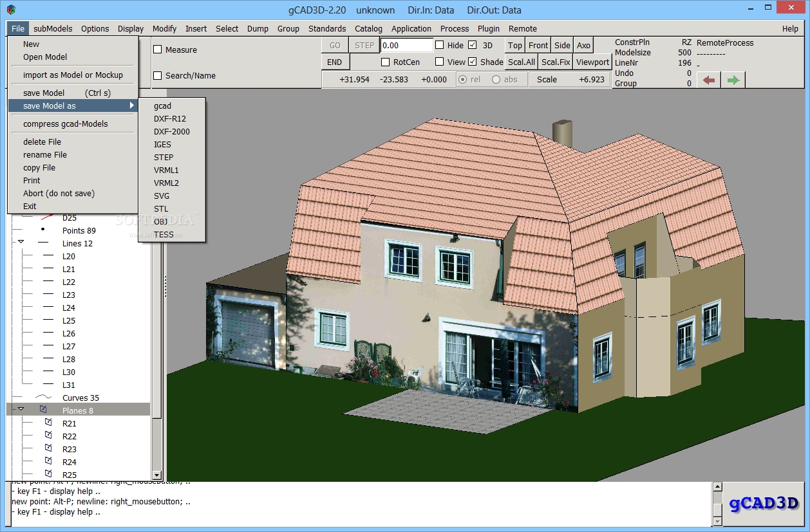Open the Plugin menu

(x=489, y=28)
